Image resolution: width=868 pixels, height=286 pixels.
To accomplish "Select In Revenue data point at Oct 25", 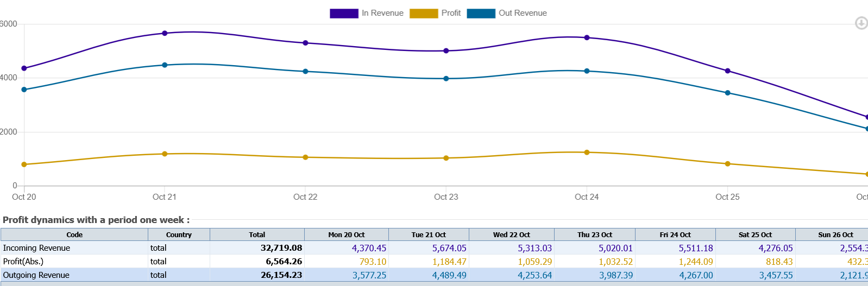I will (x=727, y=71).
